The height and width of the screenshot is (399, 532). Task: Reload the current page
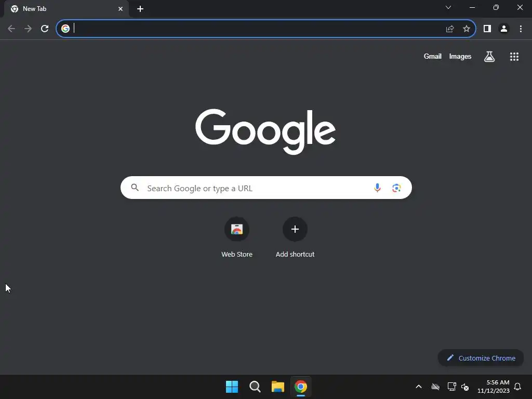(x=45, y=29)
